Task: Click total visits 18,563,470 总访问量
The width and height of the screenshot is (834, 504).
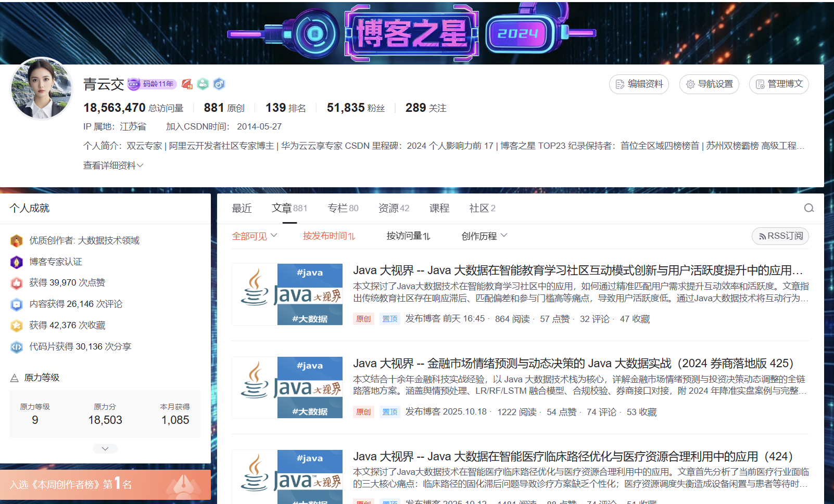Action: pyautogui.click(x=133, y=108)
